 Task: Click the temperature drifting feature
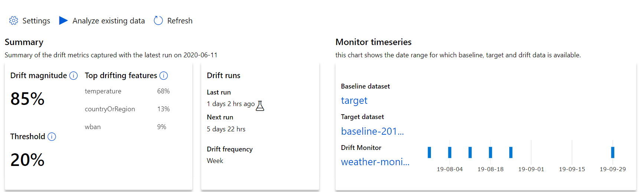(x=103, y=91)
